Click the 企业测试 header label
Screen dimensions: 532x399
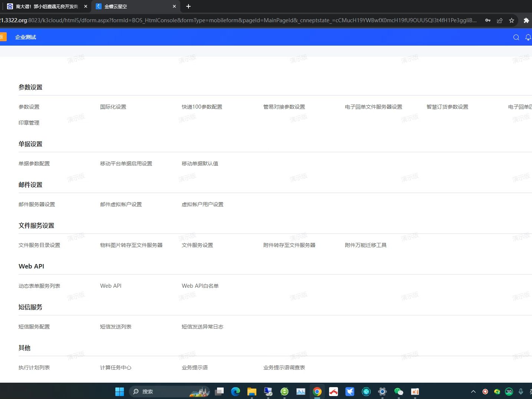pos(26,37)
